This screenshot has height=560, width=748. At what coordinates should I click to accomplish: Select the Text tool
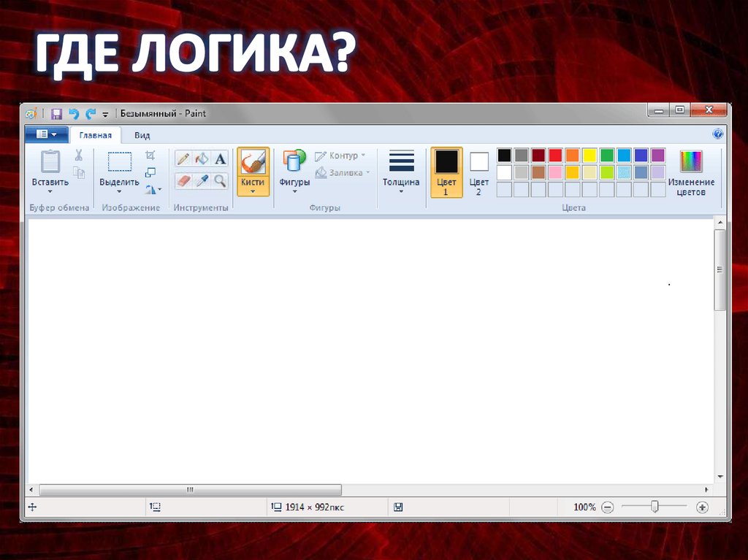click(220, 159)
